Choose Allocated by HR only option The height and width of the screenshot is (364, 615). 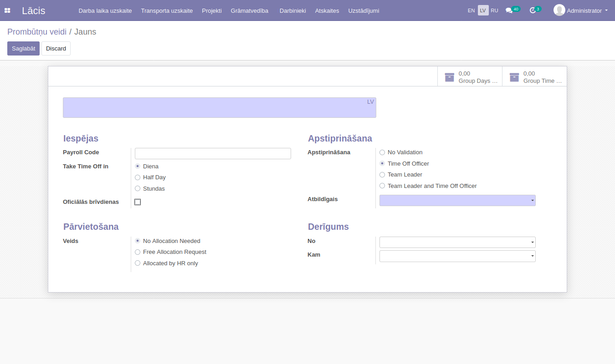[138, 263]
